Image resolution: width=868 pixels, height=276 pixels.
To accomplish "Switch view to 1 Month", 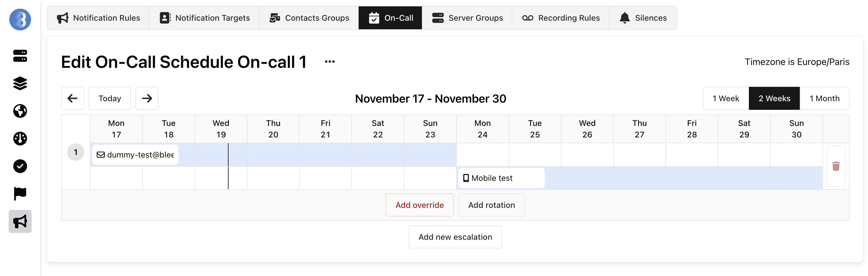I will [x=824, y=98].
